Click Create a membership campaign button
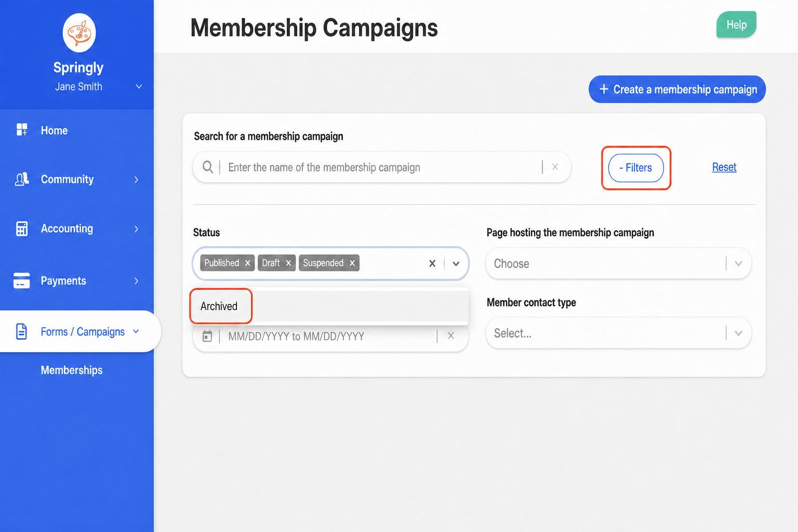798x532 pixels. pyautogui.click(x=677, y=89)
